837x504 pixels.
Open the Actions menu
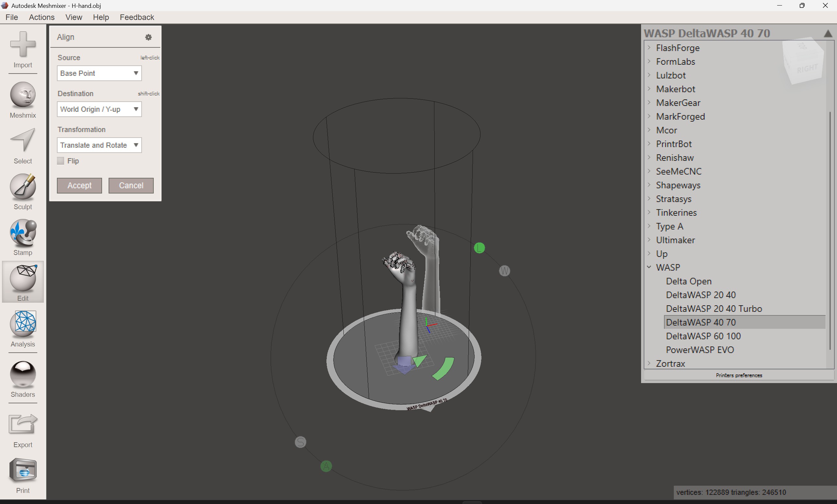point(42,17)
